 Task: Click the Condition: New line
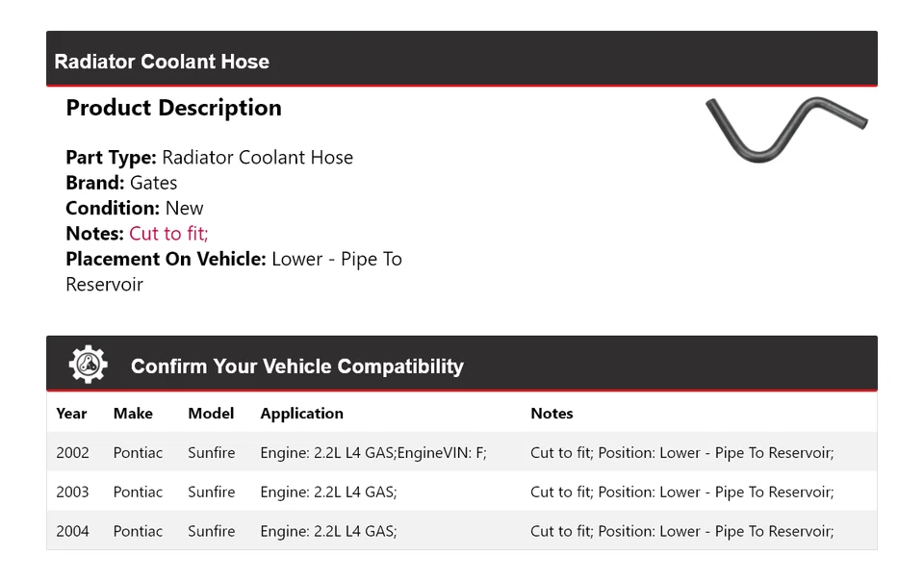tap(135, 208)
